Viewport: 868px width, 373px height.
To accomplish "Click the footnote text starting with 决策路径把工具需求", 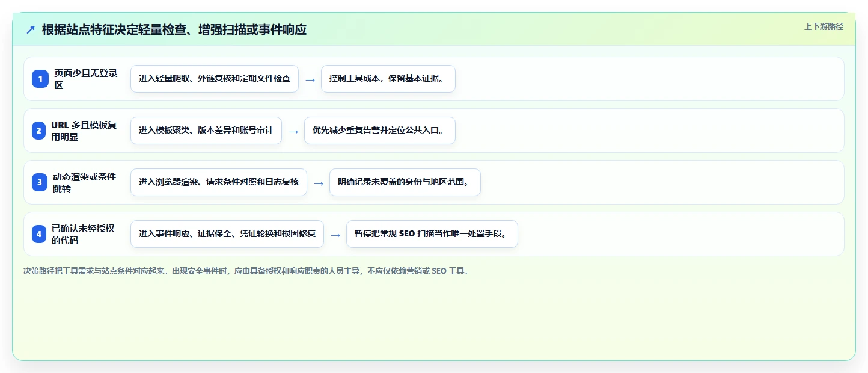I will (x=246, y=271).
